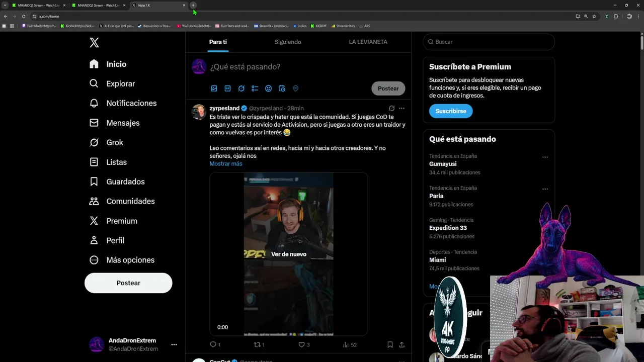Screen dimensions: 644x362
Task: Open the zoom indicator in address bar
Action: coord(586,16)
